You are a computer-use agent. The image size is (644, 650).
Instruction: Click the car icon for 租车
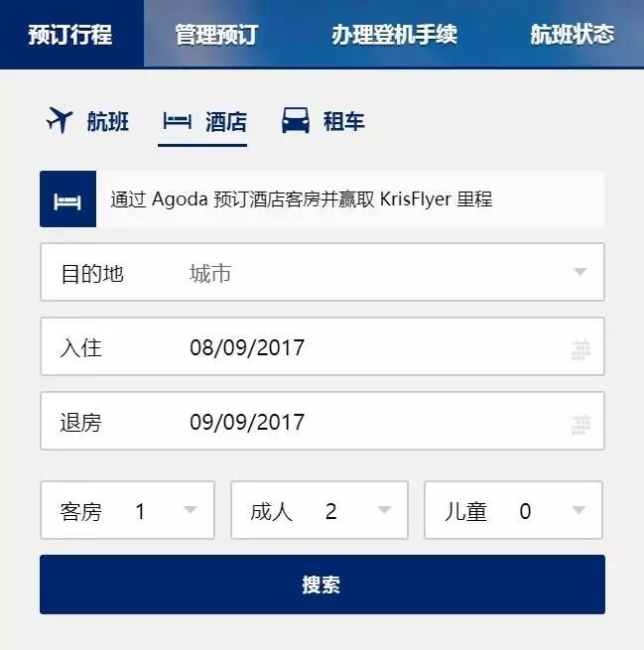tap(296, 121)
